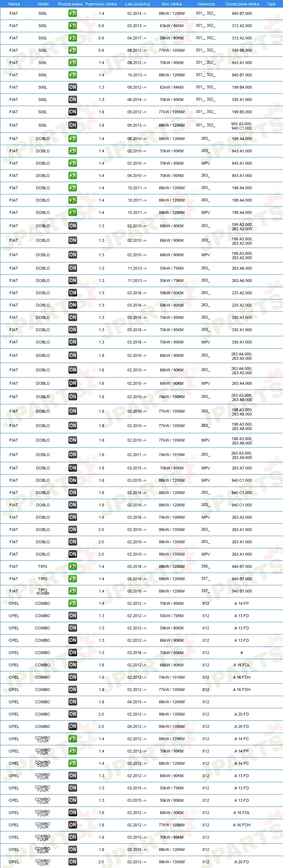Click petrol icon for DOBLO 04.2010 row
Viewport: 283px width, 868px height.
pos(73,176)
